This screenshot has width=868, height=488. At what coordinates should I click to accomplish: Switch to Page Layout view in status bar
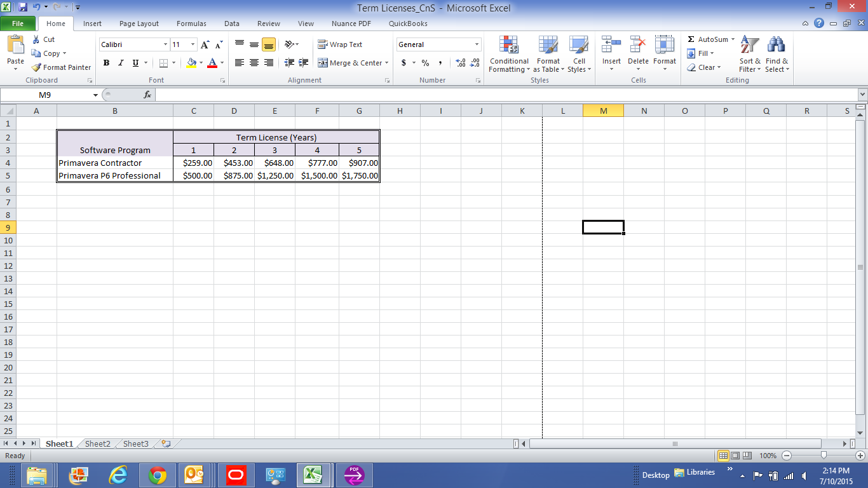click(735, 456)
